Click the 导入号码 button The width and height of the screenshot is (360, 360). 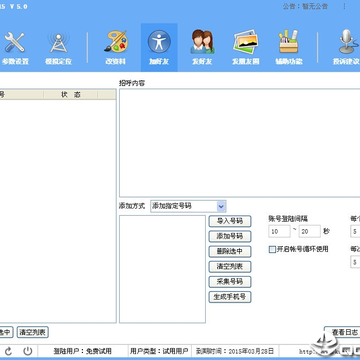tap(230, 221)
